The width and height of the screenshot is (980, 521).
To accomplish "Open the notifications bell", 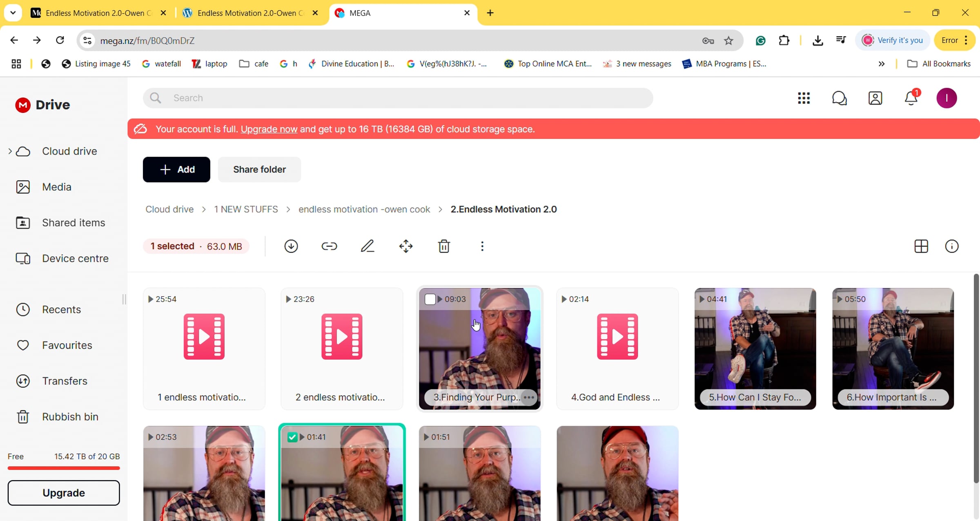I will pos(911,98).
